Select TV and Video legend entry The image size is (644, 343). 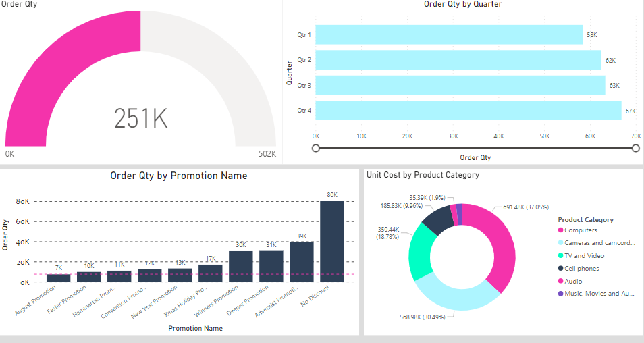(584, 256)
